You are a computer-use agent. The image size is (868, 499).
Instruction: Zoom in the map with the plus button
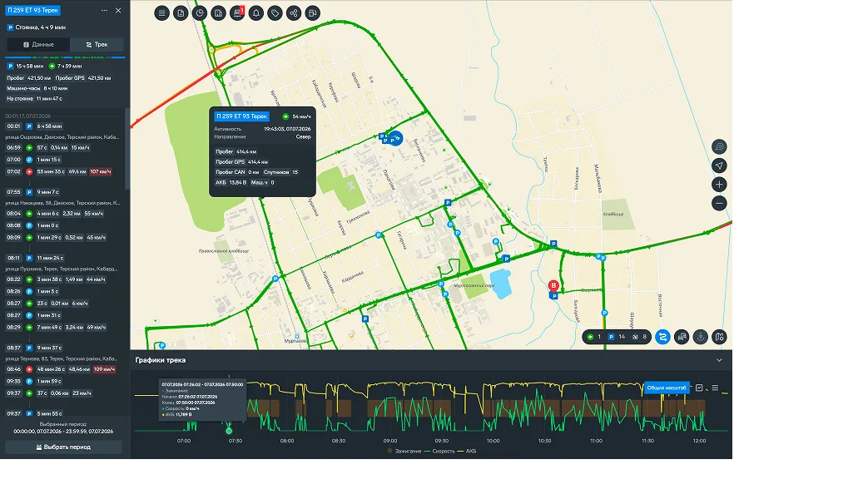719,185
